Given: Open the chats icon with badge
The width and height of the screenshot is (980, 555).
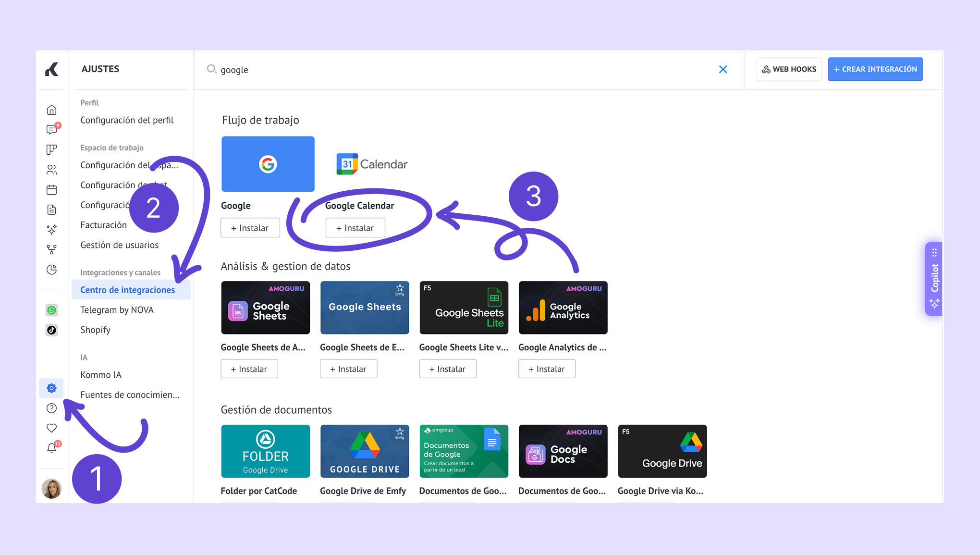Looking at the screenshot, I should click(x=51, y=130).
